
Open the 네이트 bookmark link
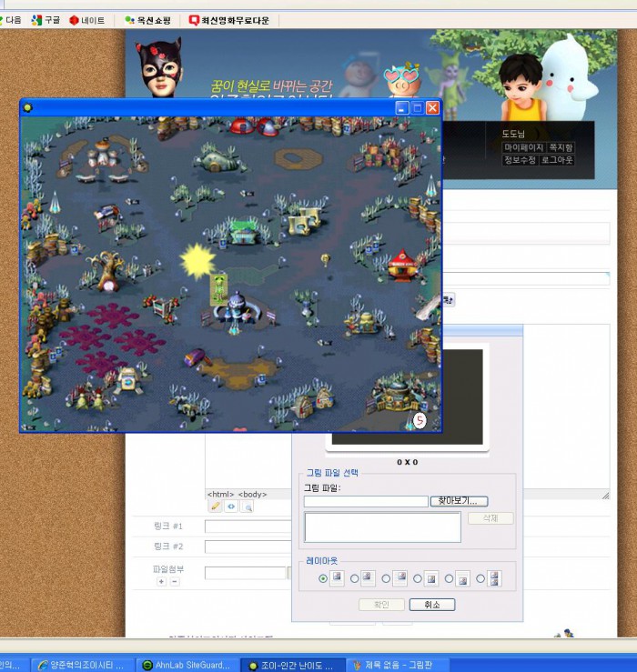pyautogui.click(x=87, y=20)
